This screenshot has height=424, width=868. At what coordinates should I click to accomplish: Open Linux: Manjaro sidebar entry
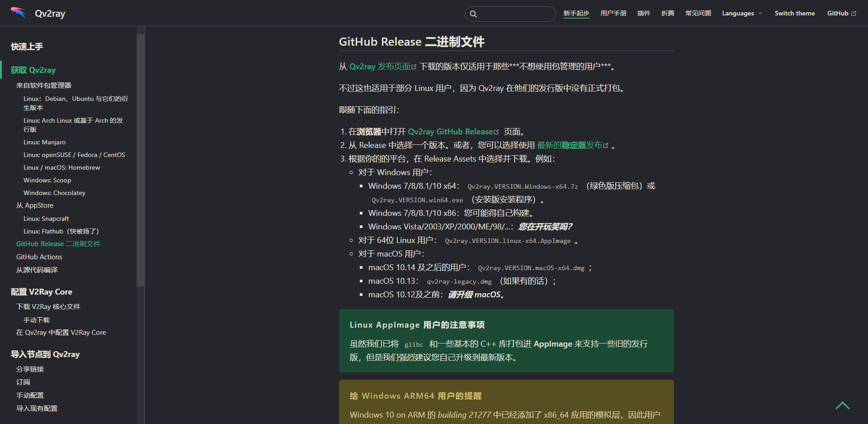click(x=44, y=142)
